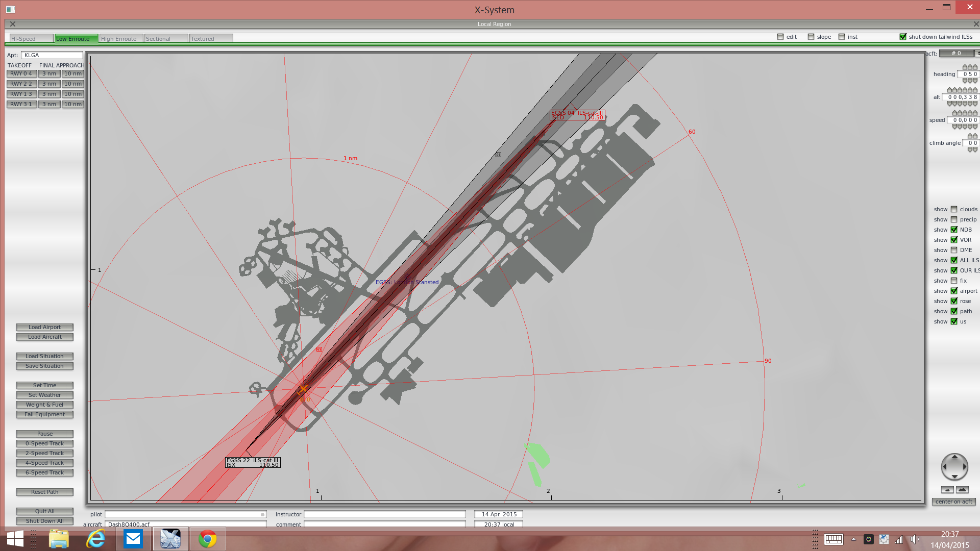Click the pilot name field
Screen dimensions: 980x551
tap(186, 514)
